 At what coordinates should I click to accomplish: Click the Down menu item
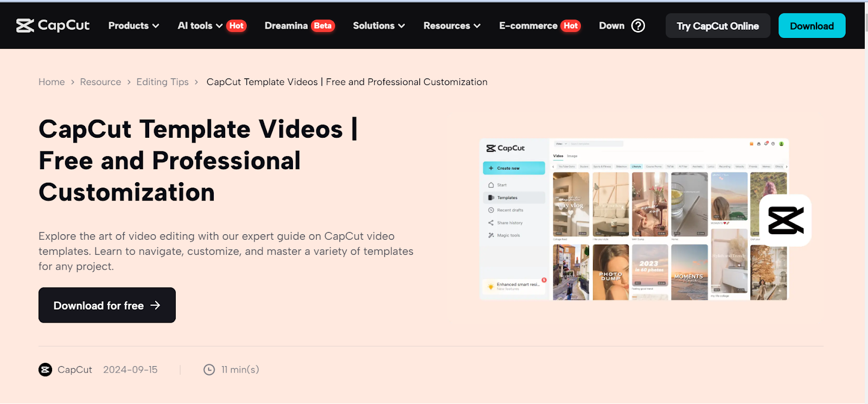click(611, 25)
